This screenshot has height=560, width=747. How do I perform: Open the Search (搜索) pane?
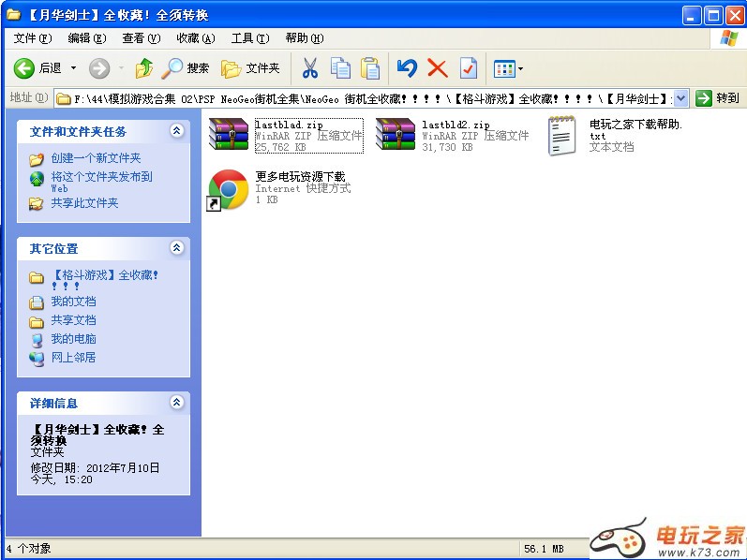point(186,68)
